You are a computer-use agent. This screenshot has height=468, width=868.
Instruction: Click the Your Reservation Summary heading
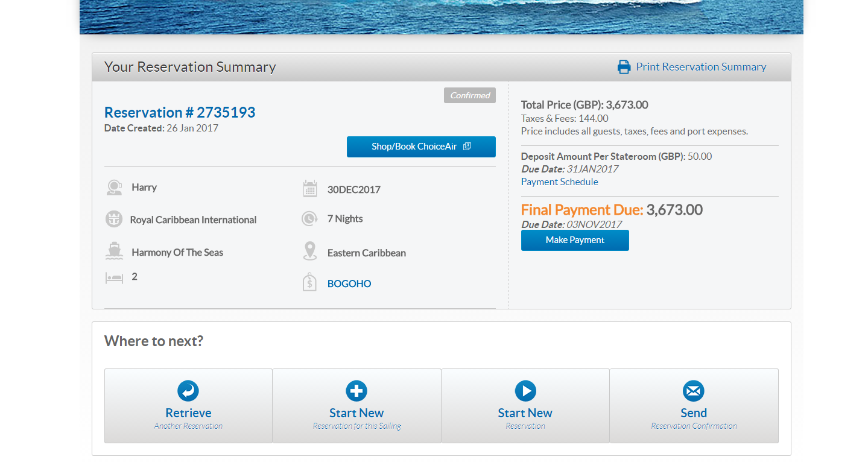click(190, 67)
